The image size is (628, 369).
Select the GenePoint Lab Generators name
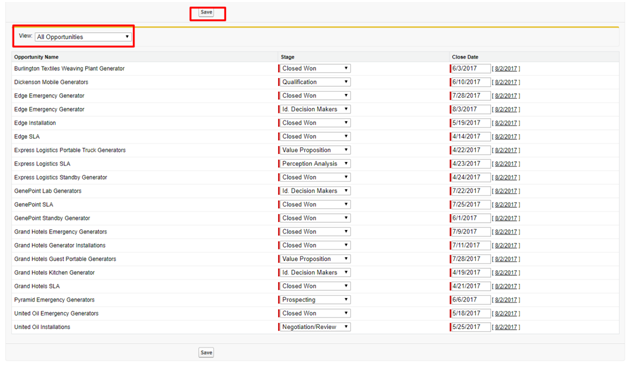pos(48,191)
